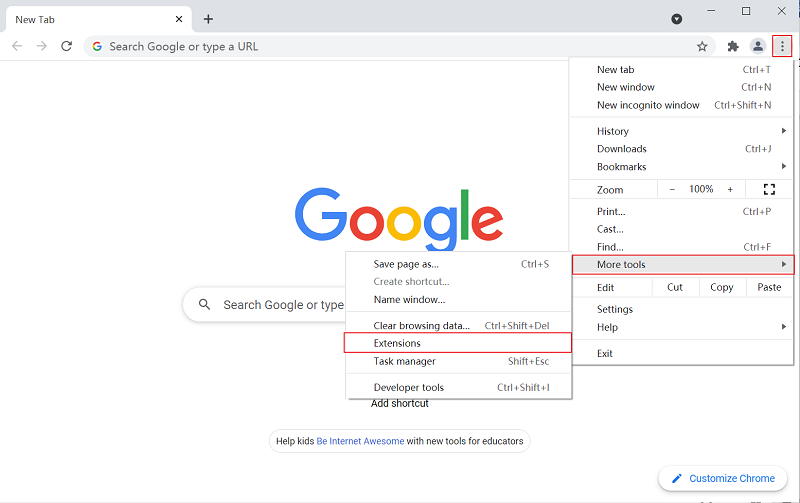Choose Exit from the menu
The height and width of the screenshot is (503, 800).
[x=682, y=354]
